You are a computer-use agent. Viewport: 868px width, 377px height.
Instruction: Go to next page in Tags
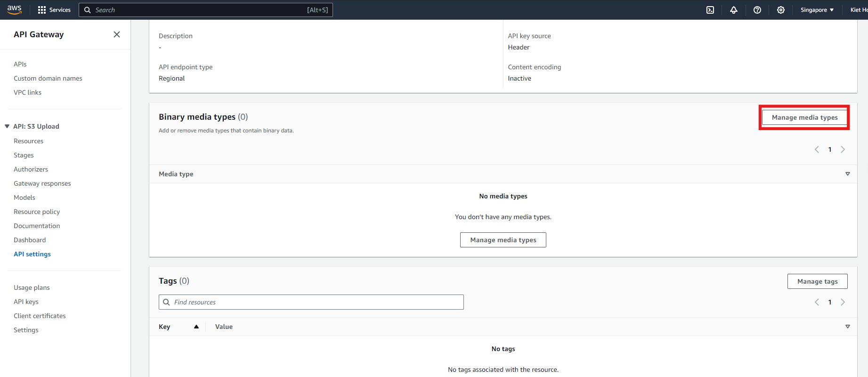[x=843, y=302]
